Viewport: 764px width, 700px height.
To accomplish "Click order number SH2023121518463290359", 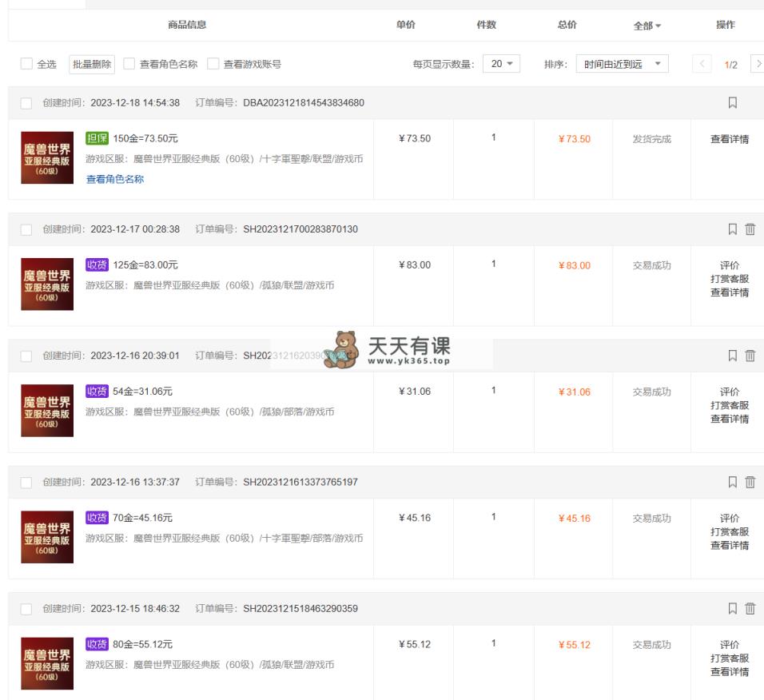I will pos(300,608).
